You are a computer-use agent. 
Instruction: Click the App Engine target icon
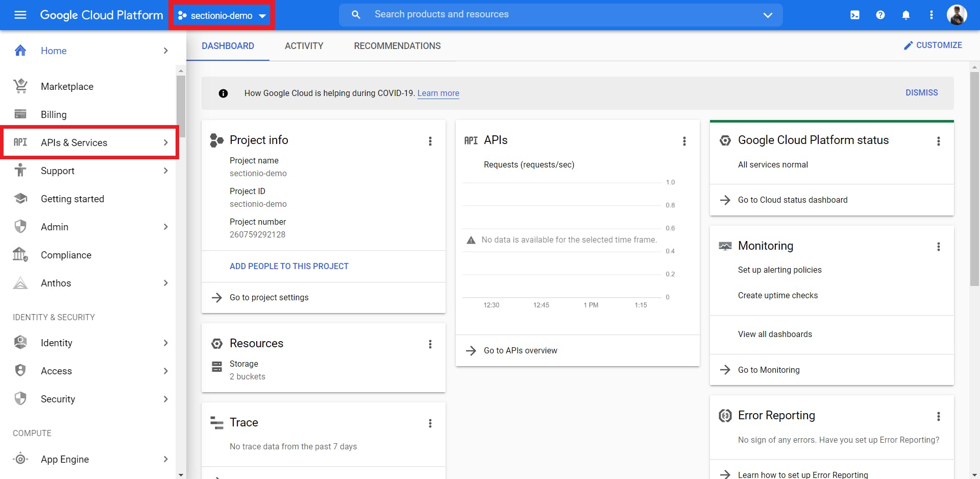20,459
